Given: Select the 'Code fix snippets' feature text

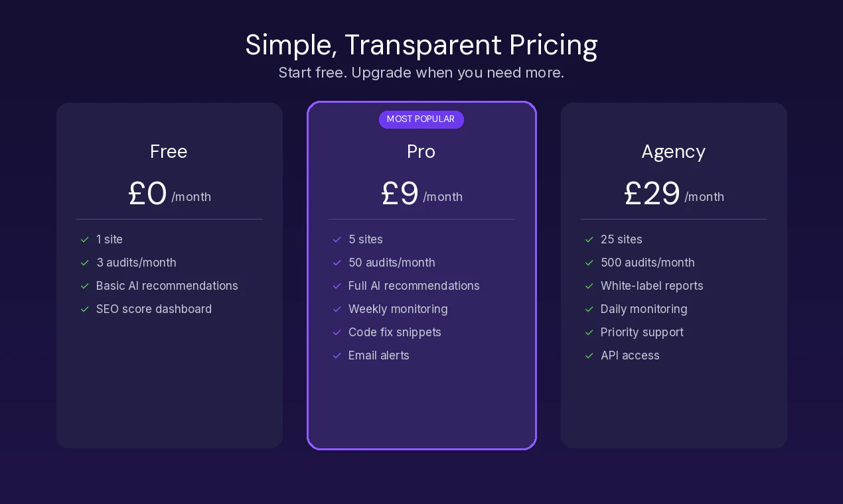Looking at the screenshot, I should coord(394,332).
